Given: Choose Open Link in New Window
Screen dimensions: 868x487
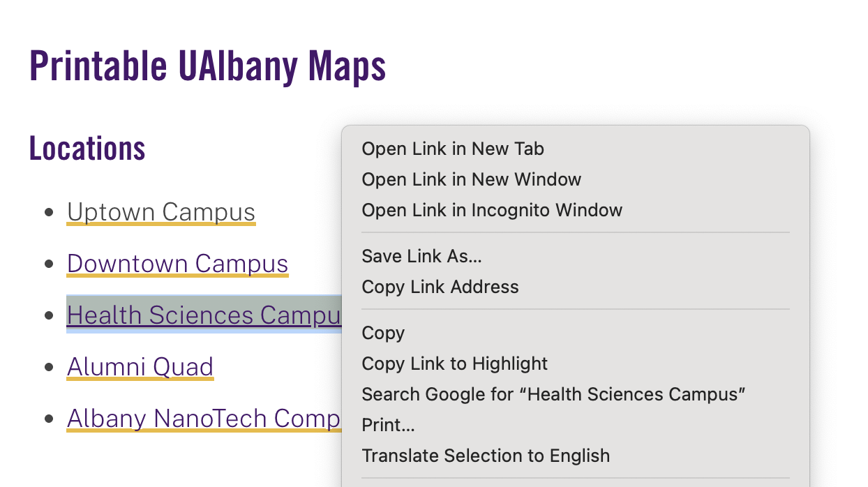Looking at the screenshot, I should pos(471,179).
